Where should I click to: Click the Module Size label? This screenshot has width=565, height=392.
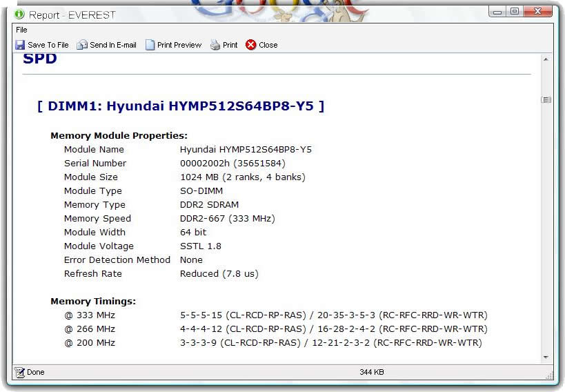91,177
